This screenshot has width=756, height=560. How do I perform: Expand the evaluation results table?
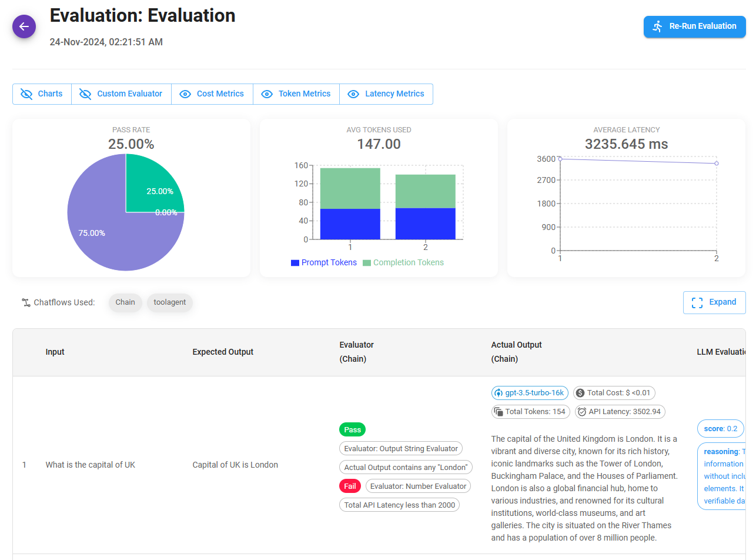pyautogui.click(x=714, y=302)
